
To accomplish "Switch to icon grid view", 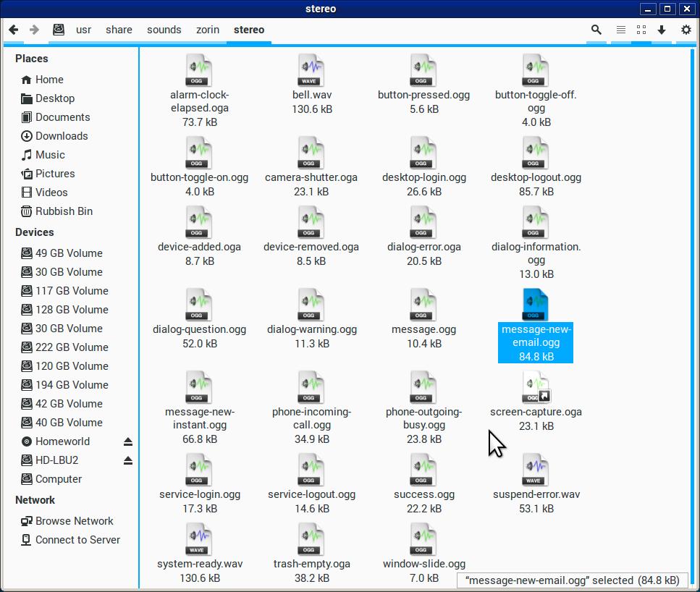I will [x=641, y=30].
